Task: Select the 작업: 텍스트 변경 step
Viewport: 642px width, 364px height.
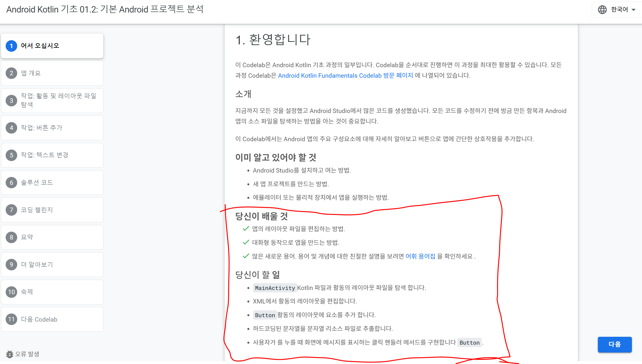Action: click(45, 155)
